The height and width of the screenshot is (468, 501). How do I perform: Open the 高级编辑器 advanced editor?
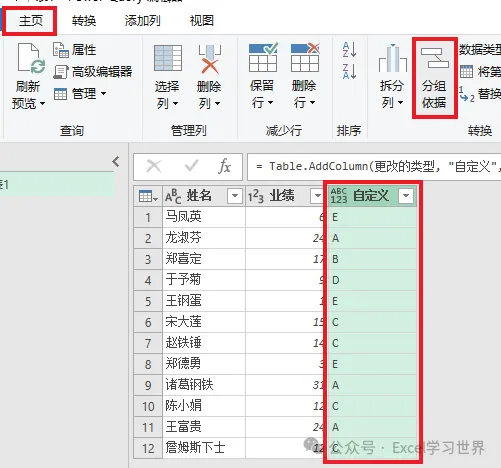(x=93, y=72)
